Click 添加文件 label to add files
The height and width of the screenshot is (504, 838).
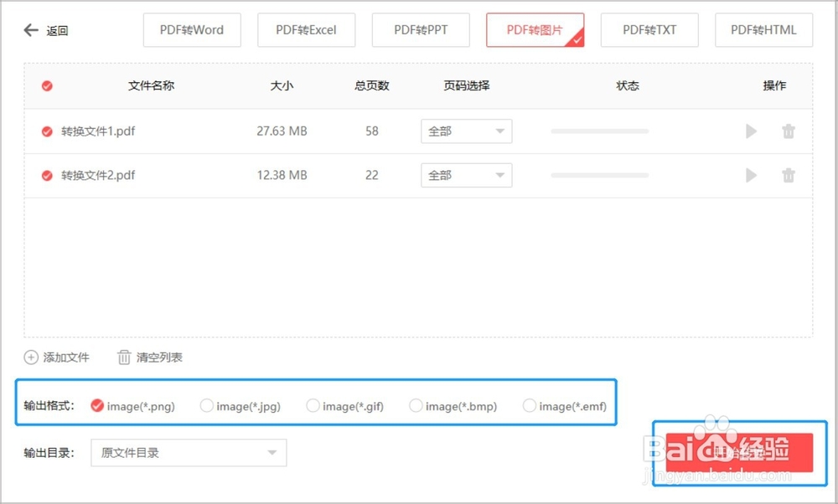click(x=66, y=357)
